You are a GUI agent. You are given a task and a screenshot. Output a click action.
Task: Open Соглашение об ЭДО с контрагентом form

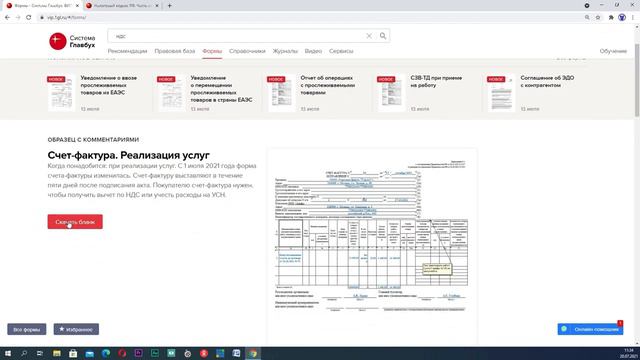click(547, 81)
